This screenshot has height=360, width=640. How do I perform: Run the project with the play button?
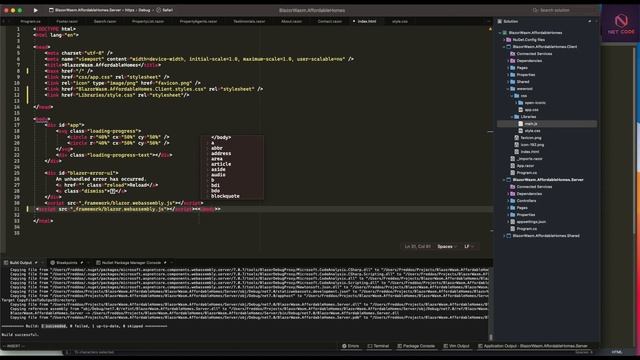point(36,10)
